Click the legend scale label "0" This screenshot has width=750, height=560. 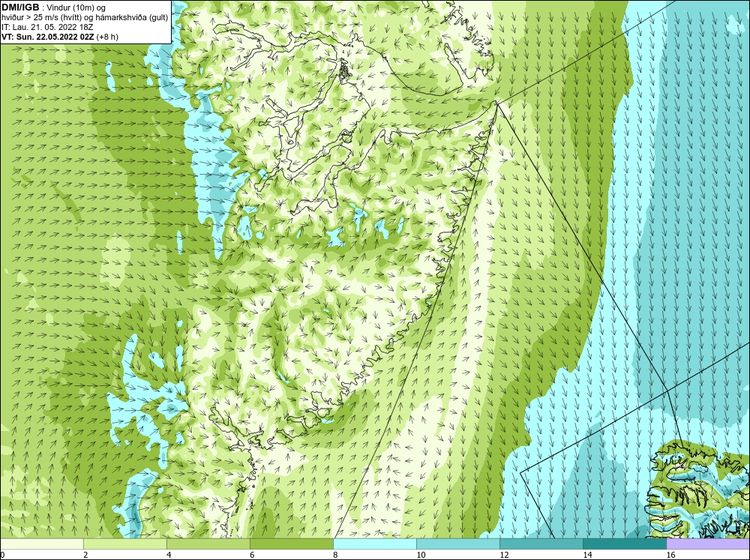pos(2,555)
